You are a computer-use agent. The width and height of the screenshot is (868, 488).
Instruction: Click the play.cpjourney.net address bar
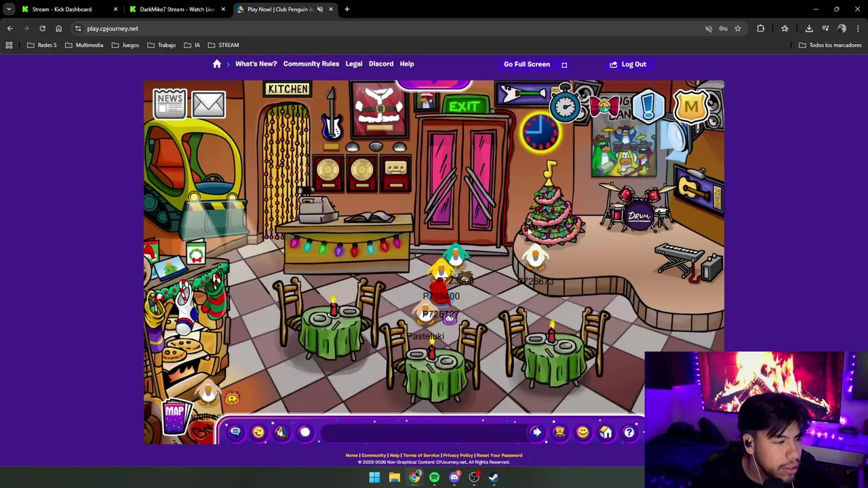387,28
